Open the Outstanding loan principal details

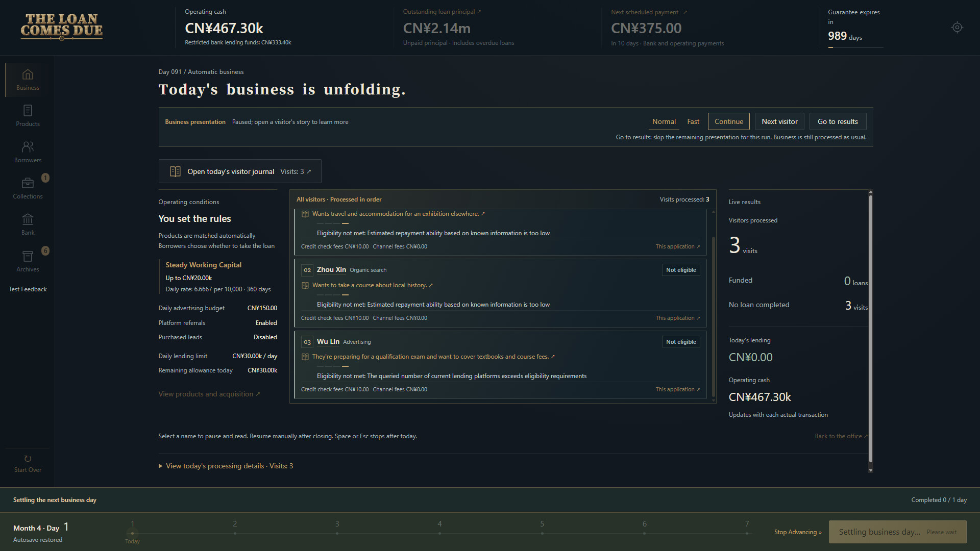442,12
